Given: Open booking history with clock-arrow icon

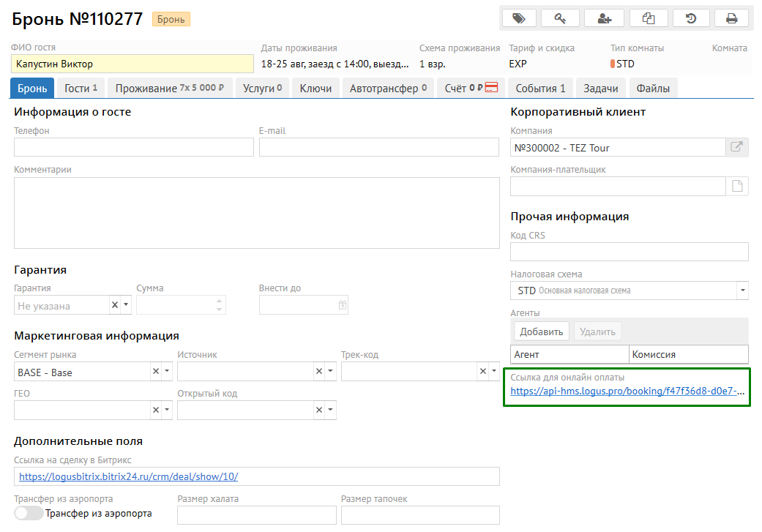Looking at the screenshot, I should 690,18.
